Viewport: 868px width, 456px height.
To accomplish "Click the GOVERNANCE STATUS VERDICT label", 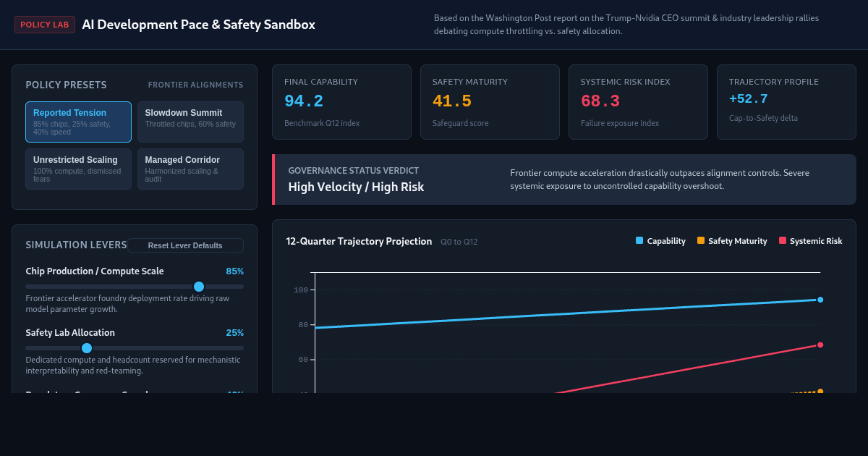I will 354,171.
